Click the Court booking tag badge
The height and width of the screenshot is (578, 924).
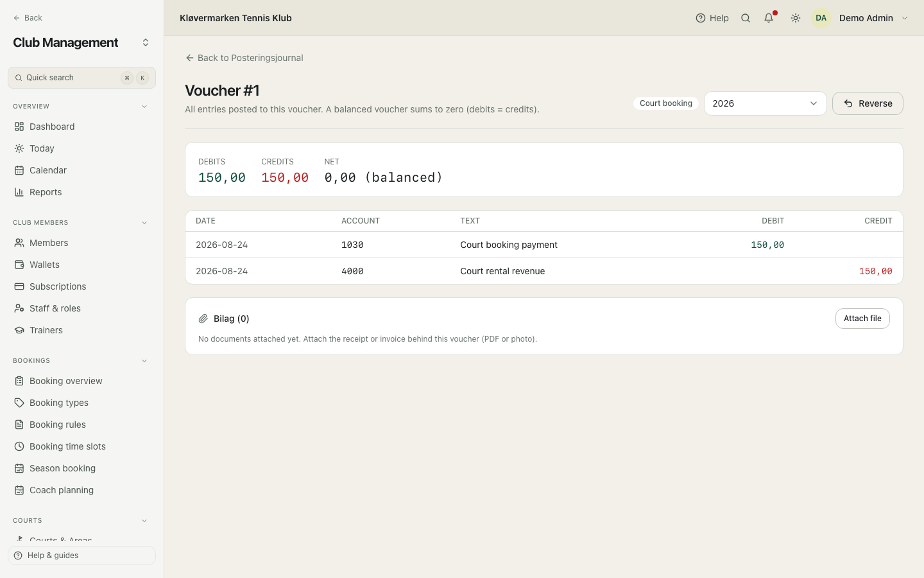click(666, 103)
